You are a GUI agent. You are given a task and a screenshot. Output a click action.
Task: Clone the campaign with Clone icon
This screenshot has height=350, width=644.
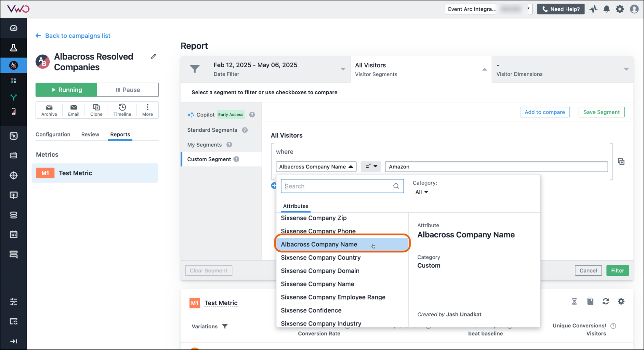click(96, 110)
